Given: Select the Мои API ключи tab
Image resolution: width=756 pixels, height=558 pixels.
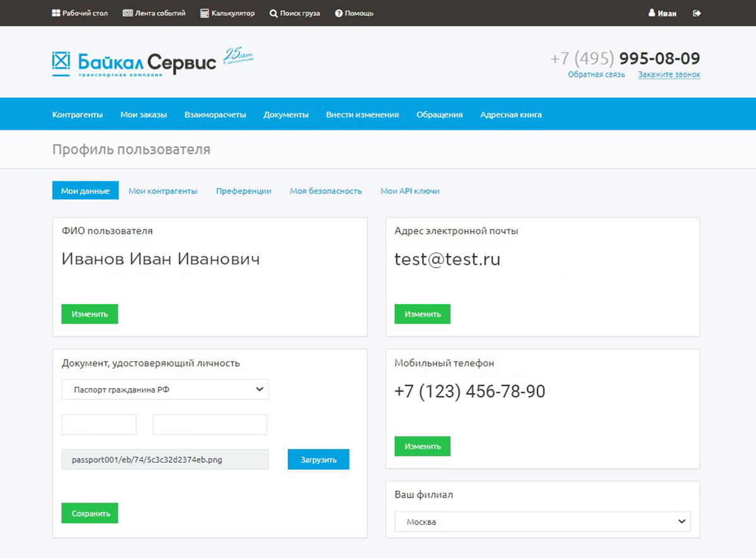Looking at the screenshot, I should pyautogui.click(x=409, y=191).
